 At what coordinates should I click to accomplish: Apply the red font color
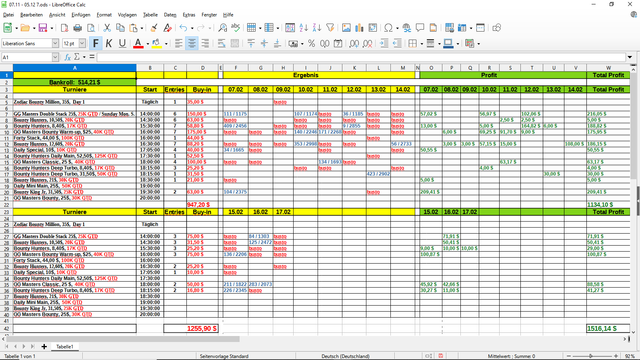(138, 43)
